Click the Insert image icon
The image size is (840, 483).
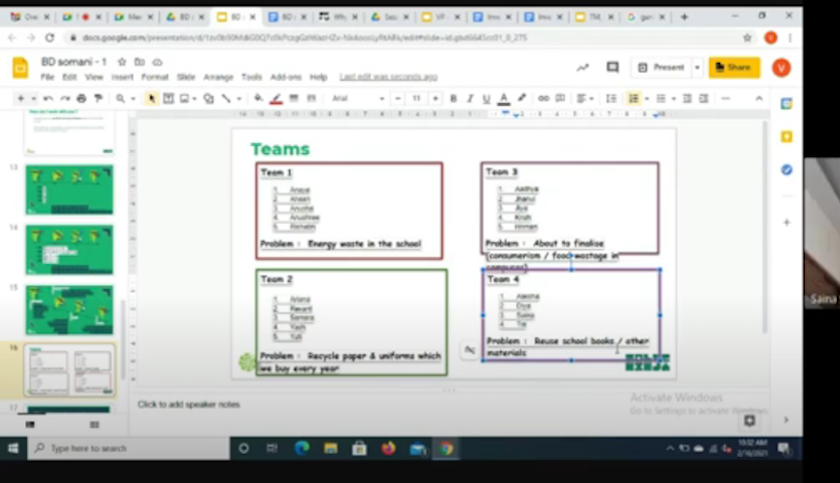point(185,99)
